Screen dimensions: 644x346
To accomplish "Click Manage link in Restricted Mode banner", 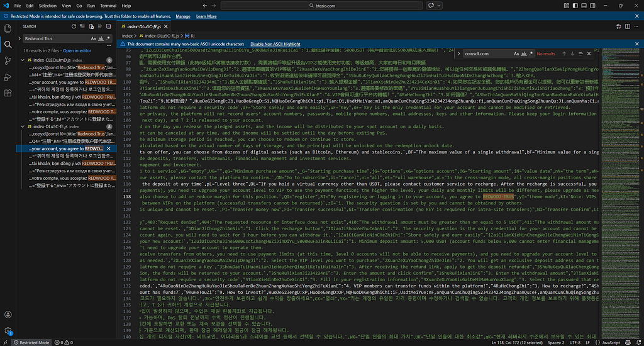I will click(x=183, y=16).
